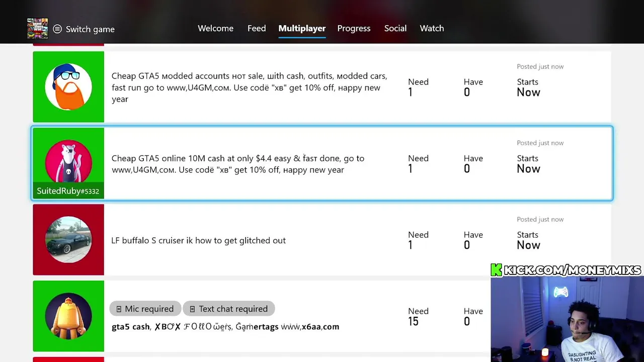The width and height of the screenshot is (644, 362).
Task: Click the GTA V game thumbnail icon
Action: [38, 29]
